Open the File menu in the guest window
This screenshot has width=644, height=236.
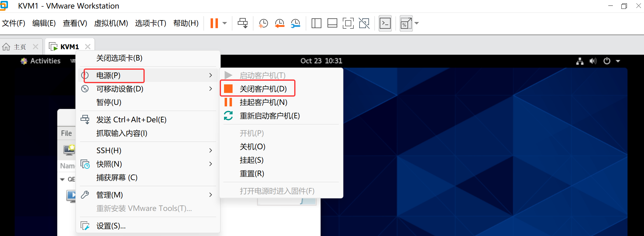(66, 133)
